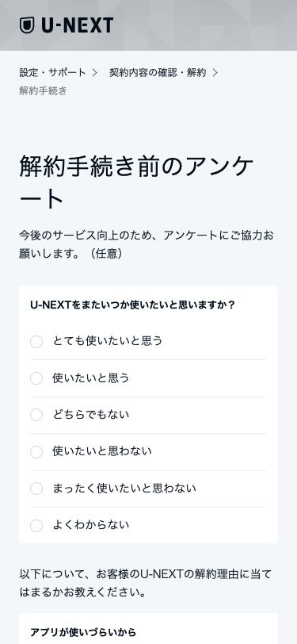Click the survey question about using U-NEXT again
Screen dimensions: 297x644
[132, 305]
